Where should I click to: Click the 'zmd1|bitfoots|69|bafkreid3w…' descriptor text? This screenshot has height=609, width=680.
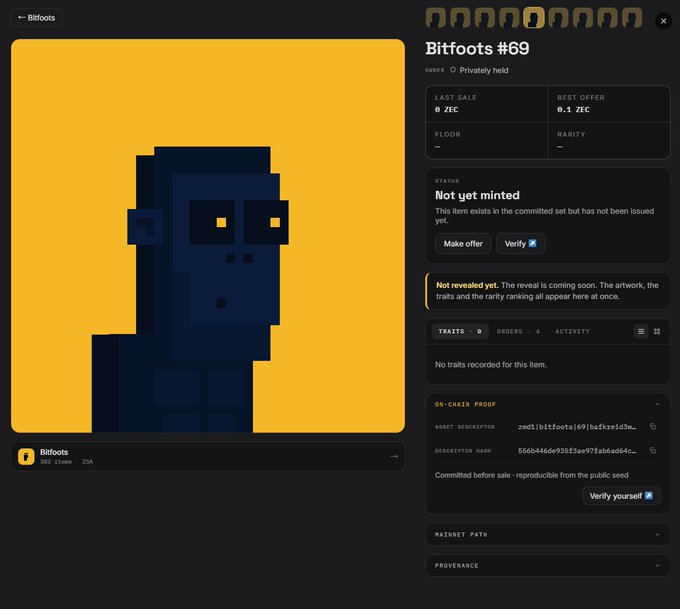577,427
